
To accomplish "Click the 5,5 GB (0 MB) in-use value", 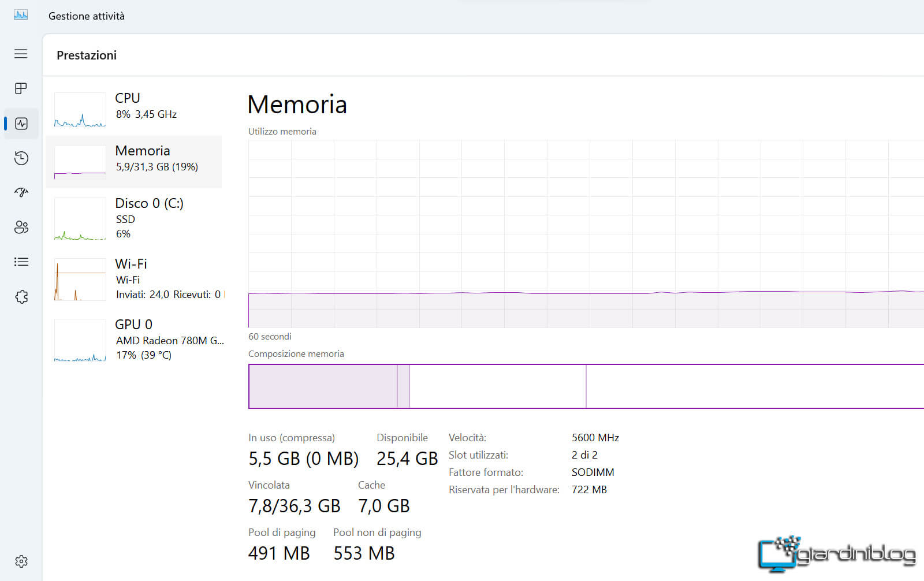I will point(304,459).
